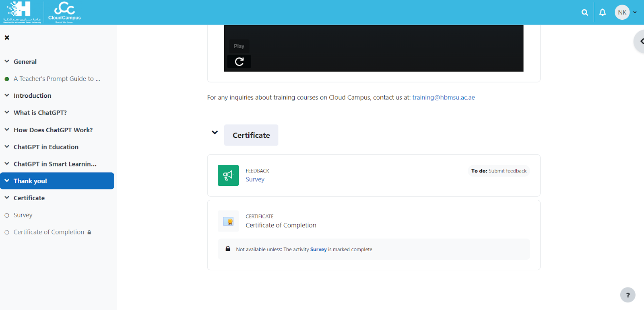This screenshot has width=644, height=310.
Task: Collapse the Certificate sidebar chevron
Action: coord(7,198)
